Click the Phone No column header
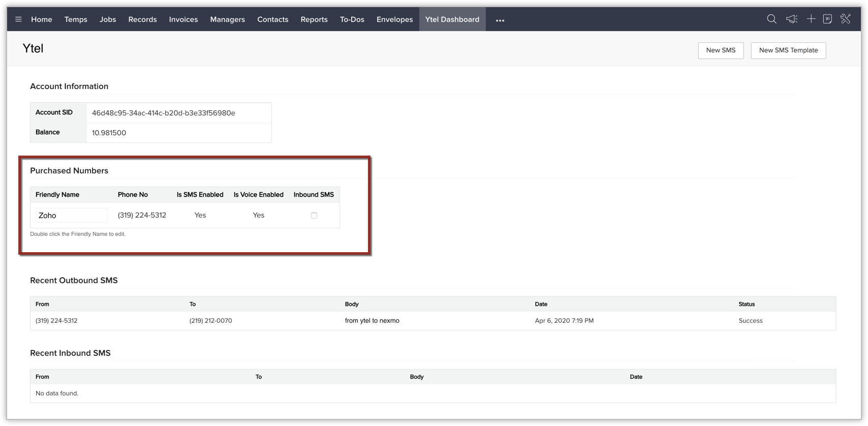This screenshot has width=868, height=426. [133, 195]
